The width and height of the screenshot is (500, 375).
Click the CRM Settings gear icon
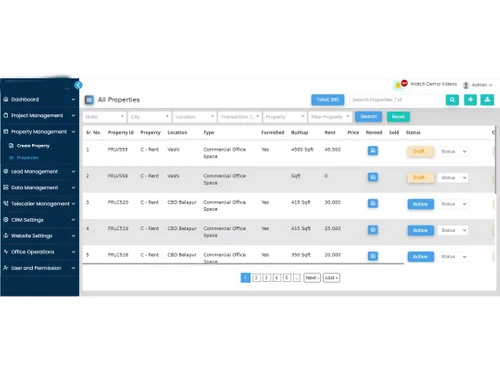pyautogui.click(x=6, y=220)
